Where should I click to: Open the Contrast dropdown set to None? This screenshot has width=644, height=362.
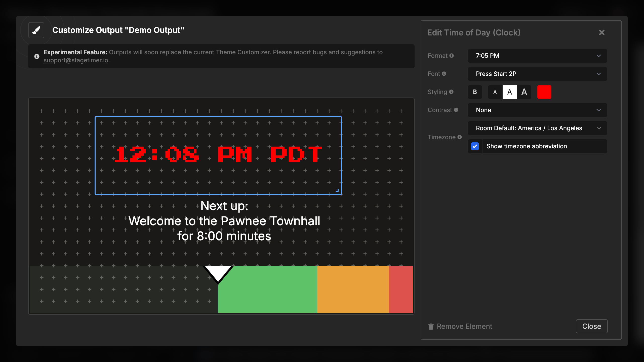tap(537, 110)
